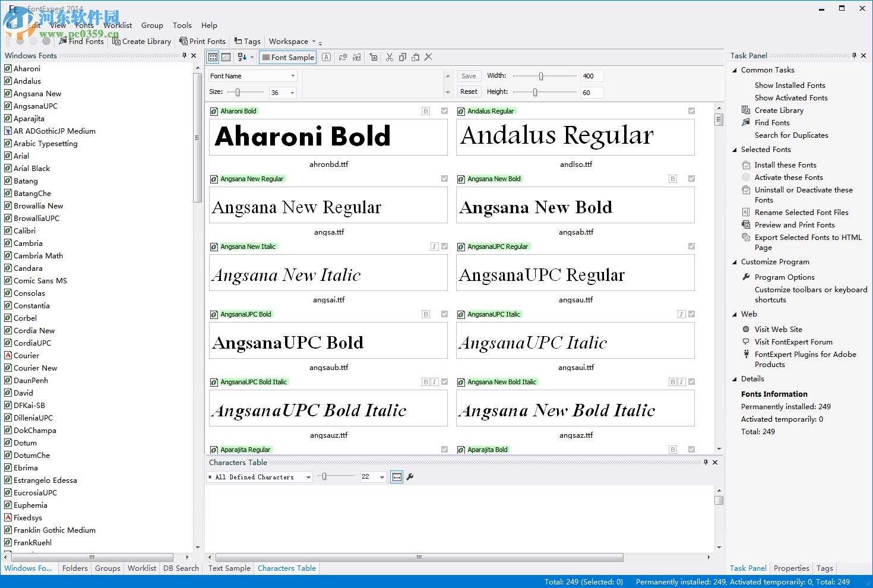The height and width of the screenshot is (588, 873).
Task: Switch to thumbnail grid view icon
Action: tap(213, 57)
